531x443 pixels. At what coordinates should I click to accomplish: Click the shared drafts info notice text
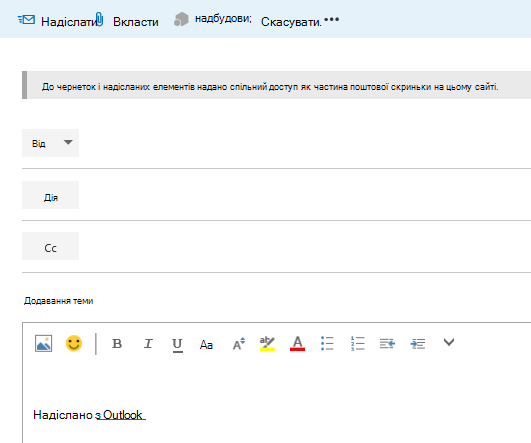click(x=270, y=87)
